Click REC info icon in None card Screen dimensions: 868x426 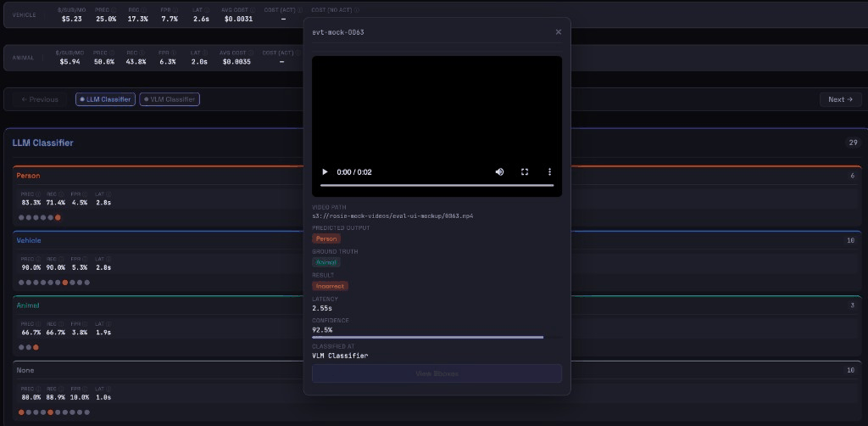coord(62,389)
